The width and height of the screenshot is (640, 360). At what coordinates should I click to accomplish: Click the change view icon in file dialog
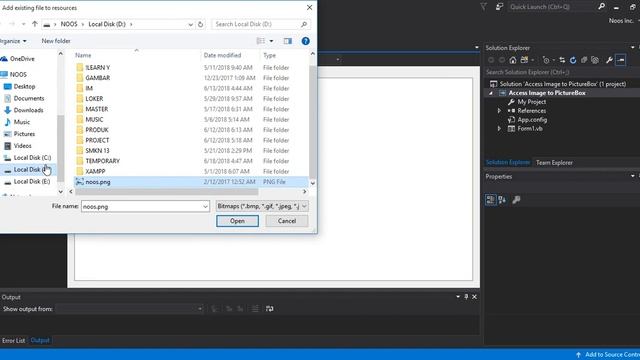click(260, 41)
